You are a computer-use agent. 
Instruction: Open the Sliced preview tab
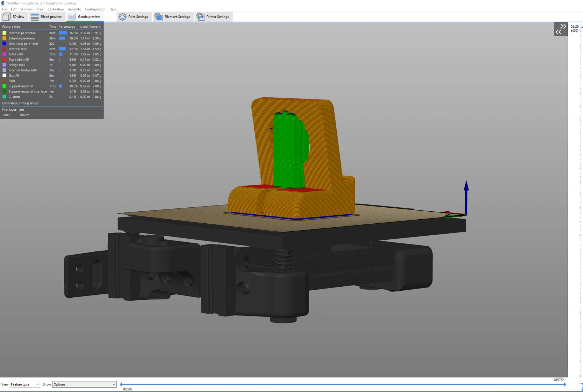pyautogui.click(x=46, y=17)
